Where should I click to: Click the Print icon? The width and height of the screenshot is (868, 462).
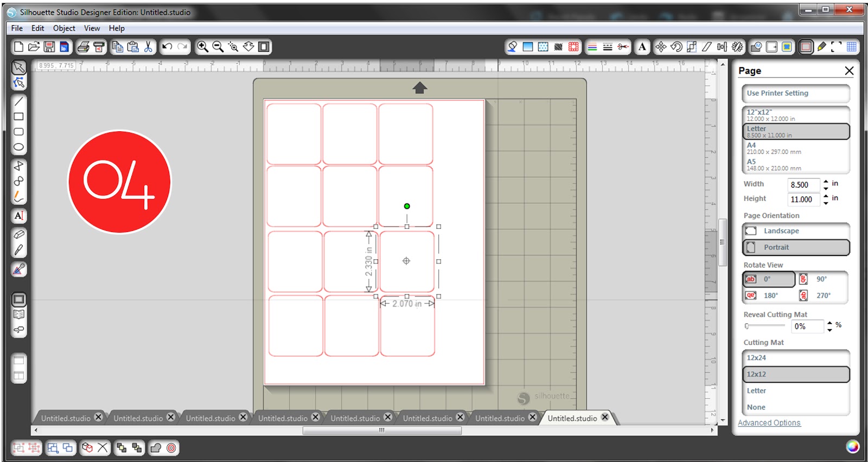(83, 47)
